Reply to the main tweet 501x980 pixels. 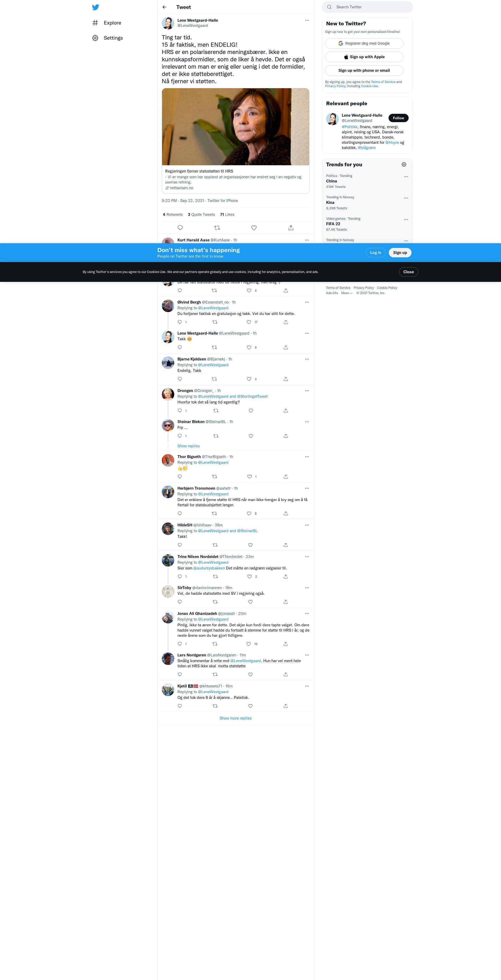tap(180, 228)
